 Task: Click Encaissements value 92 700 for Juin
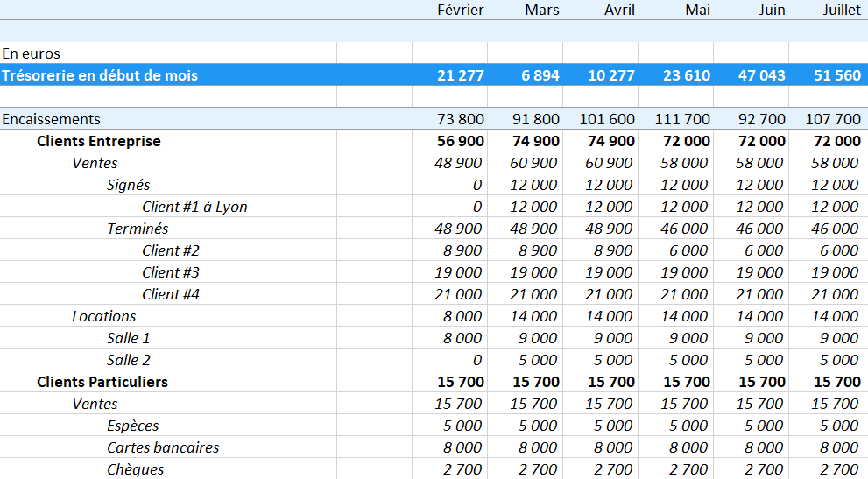pyautogui.click(x=762, y=119)
